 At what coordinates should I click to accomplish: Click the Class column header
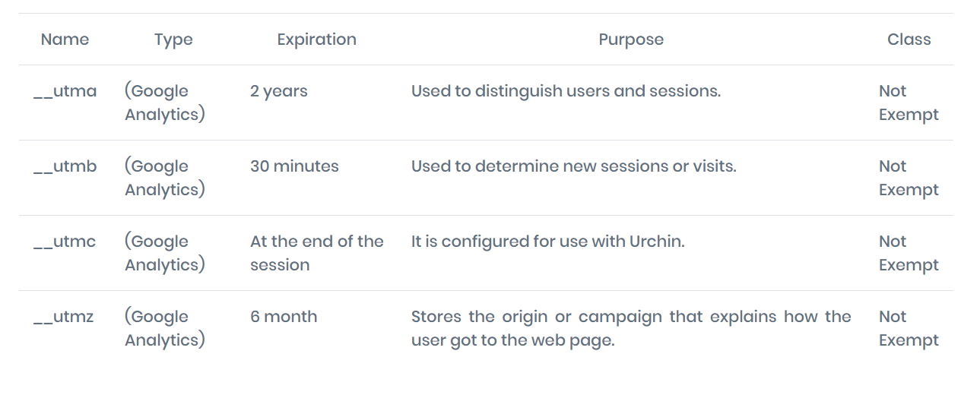(x=909, y=39)
